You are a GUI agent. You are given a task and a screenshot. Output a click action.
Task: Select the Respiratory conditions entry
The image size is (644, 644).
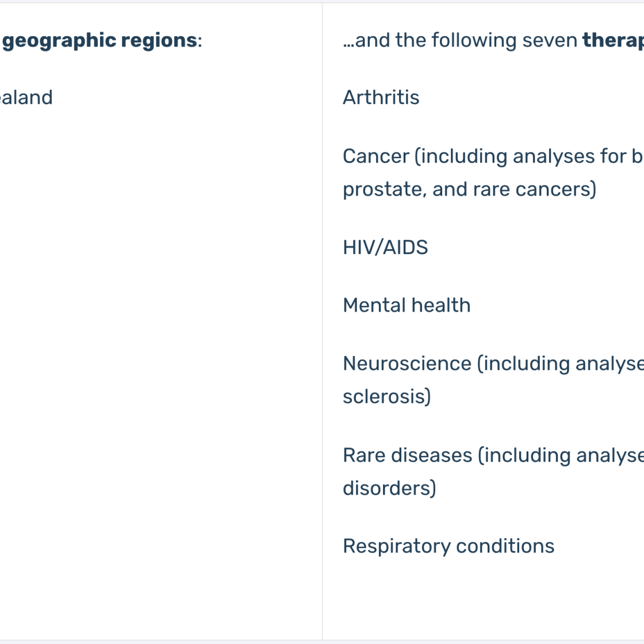coord(448,547)
